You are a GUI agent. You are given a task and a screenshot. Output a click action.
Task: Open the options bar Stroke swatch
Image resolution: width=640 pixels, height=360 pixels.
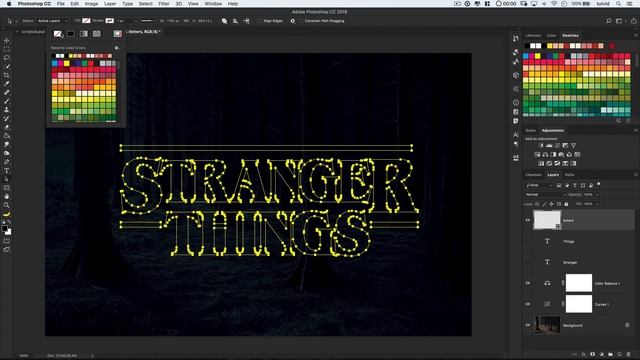[x=109, y=21]
